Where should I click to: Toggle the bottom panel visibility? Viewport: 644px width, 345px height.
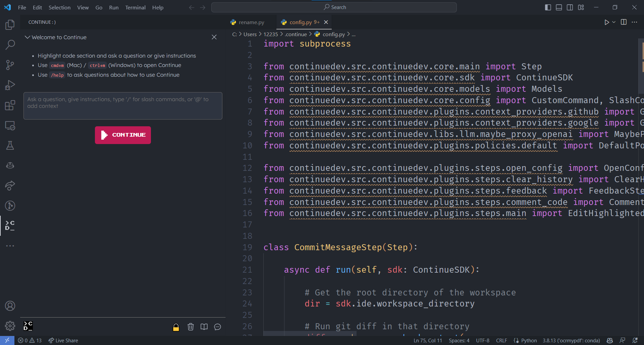[558, 7]
